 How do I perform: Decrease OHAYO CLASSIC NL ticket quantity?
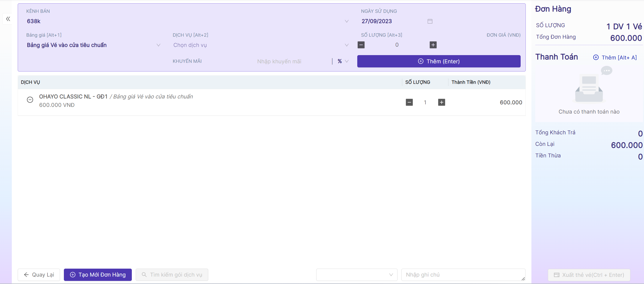tap(409, 102)
